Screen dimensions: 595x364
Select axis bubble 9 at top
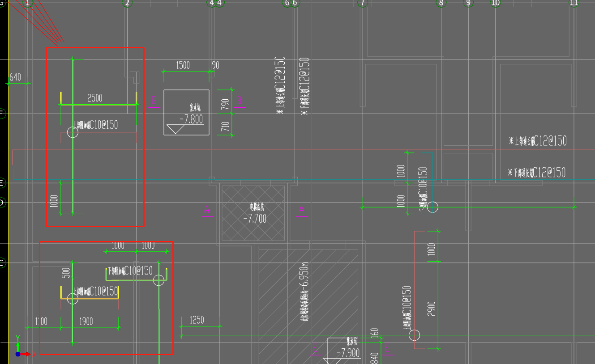pos(468,3)
